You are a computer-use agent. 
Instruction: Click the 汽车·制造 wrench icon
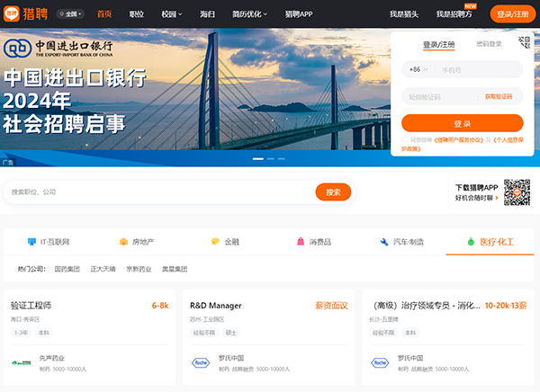384,242
